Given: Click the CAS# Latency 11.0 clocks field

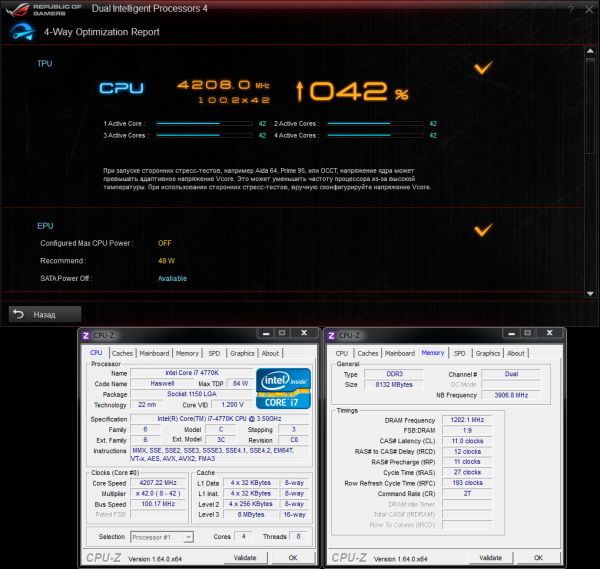Looking at the screenshot, I should [x=467, y=441].
